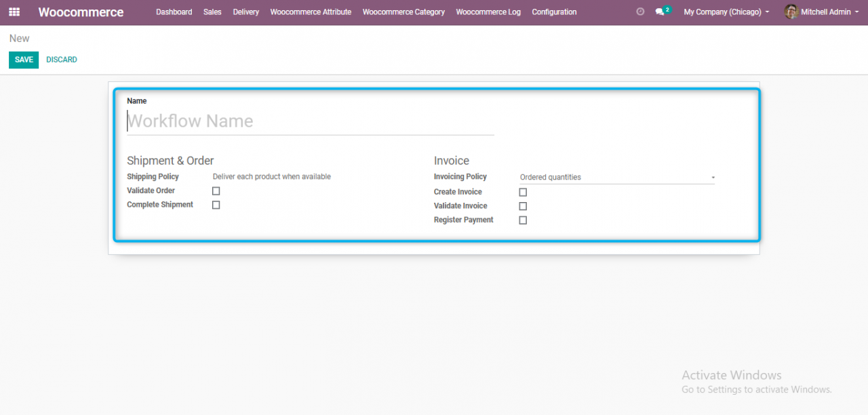This screenshot has width=868, height=415.
Task: Open the Invoicing Policy dropdown
Action: [711, 177]
